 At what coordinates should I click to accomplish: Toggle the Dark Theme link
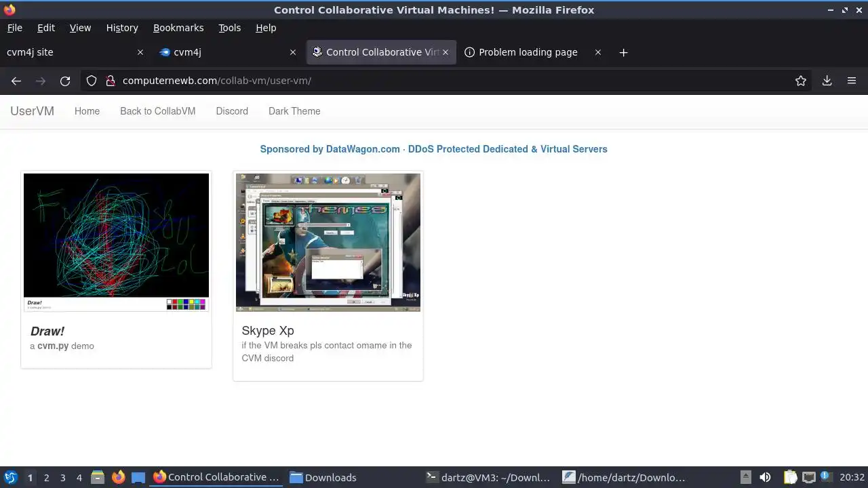point(294,111)
